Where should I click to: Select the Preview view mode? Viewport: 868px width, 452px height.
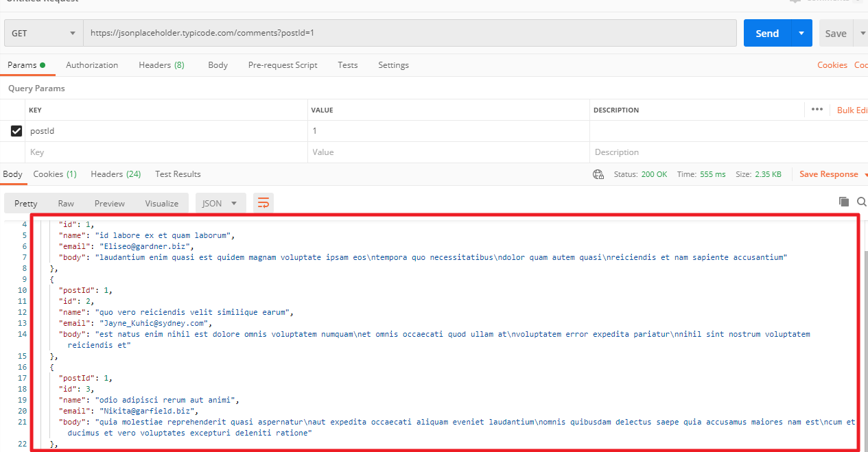tap(110, 203)
